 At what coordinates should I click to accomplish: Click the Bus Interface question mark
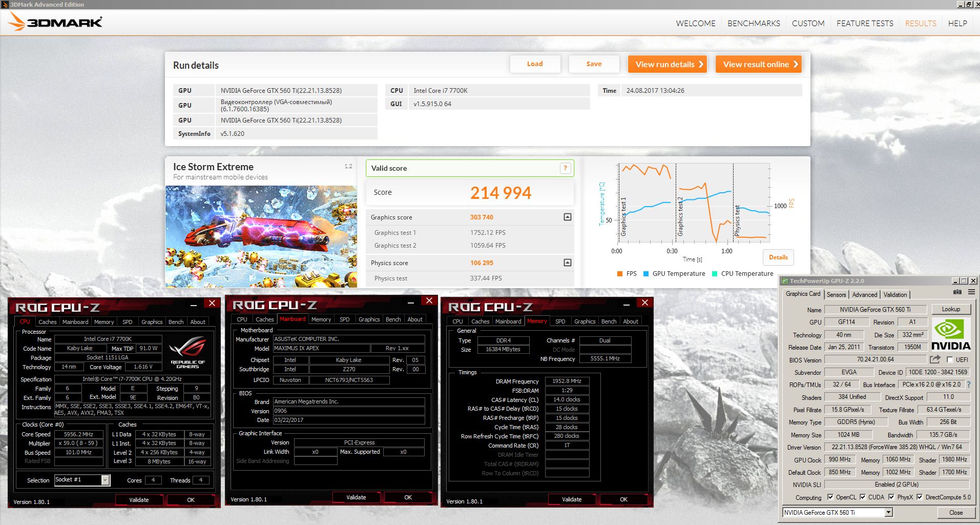969,385
